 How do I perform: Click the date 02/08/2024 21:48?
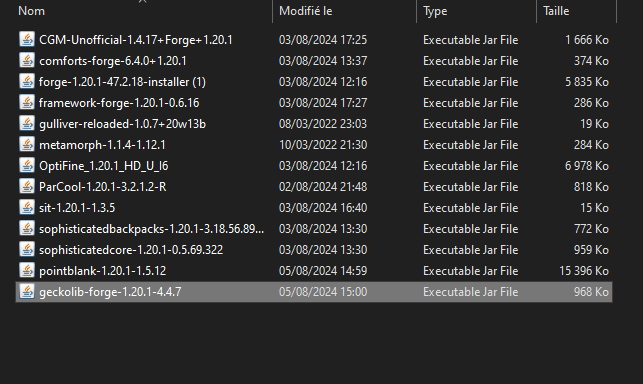(323, 187)
